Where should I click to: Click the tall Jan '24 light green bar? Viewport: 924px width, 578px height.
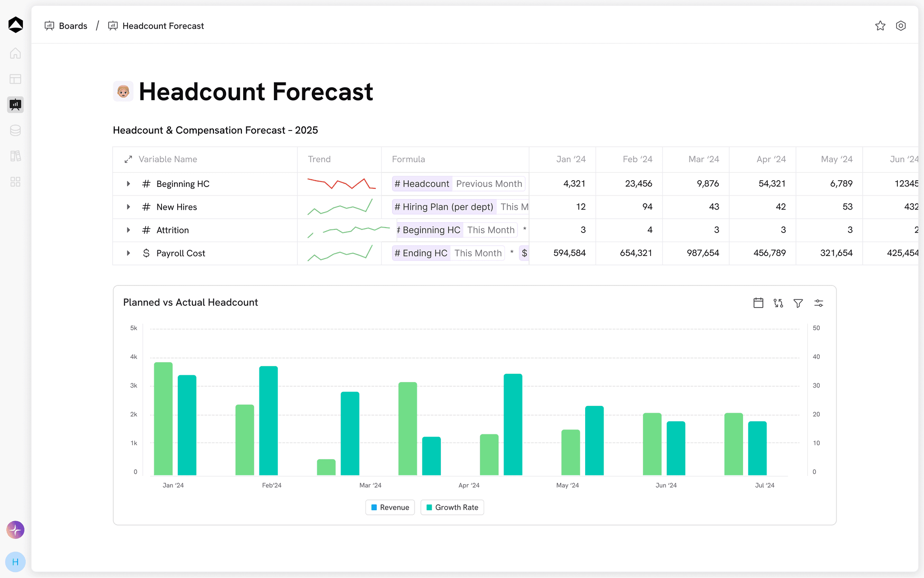point(163,419)
